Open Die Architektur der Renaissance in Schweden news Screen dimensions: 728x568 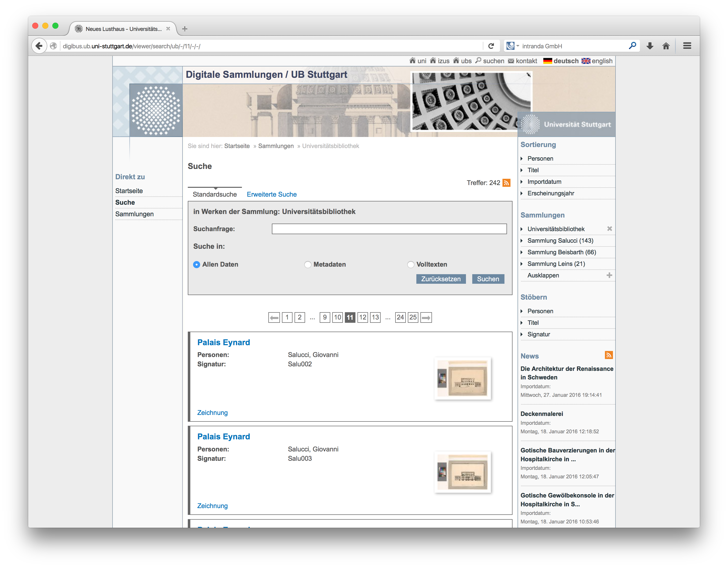(567, 373)
